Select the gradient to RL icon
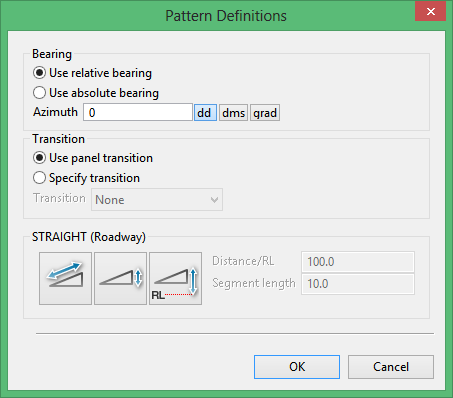This screenshot has width=453, height=398. coord(175,278)
